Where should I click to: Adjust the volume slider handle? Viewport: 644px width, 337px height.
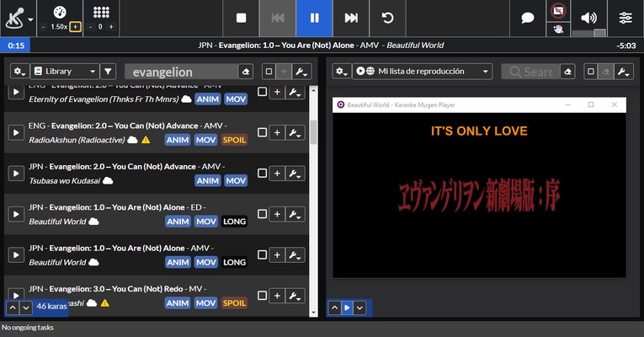click(x=599, y=33)
